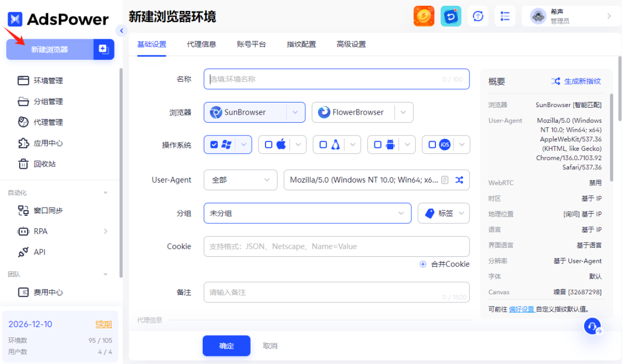Switch to the 高级设置 tab

(x=351, y=44)
